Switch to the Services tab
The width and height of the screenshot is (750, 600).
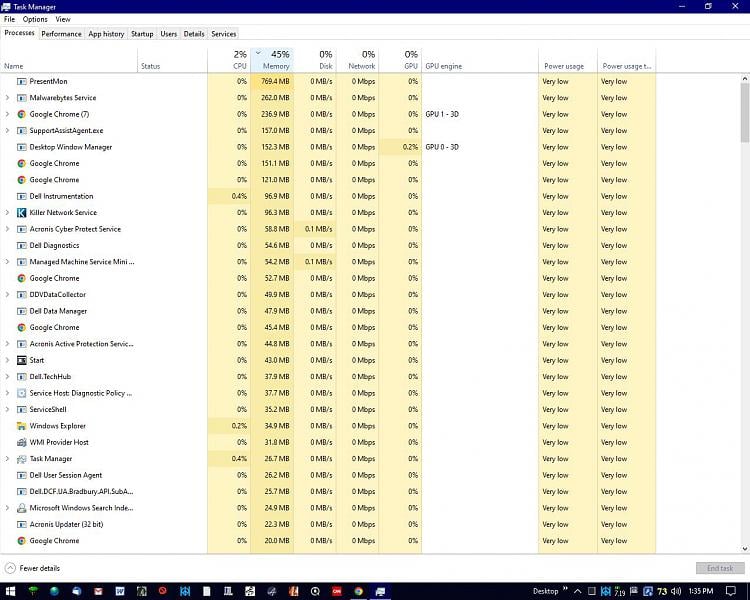224,34
